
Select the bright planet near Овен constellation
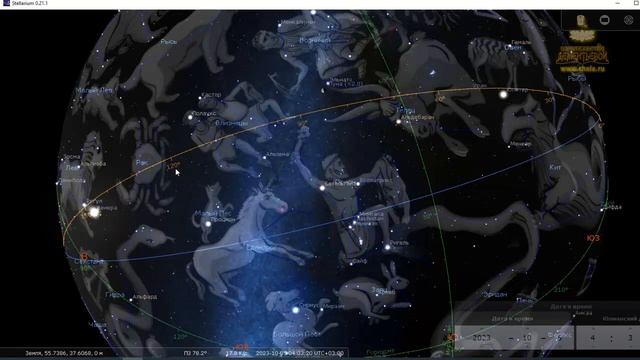pos(503,94)
